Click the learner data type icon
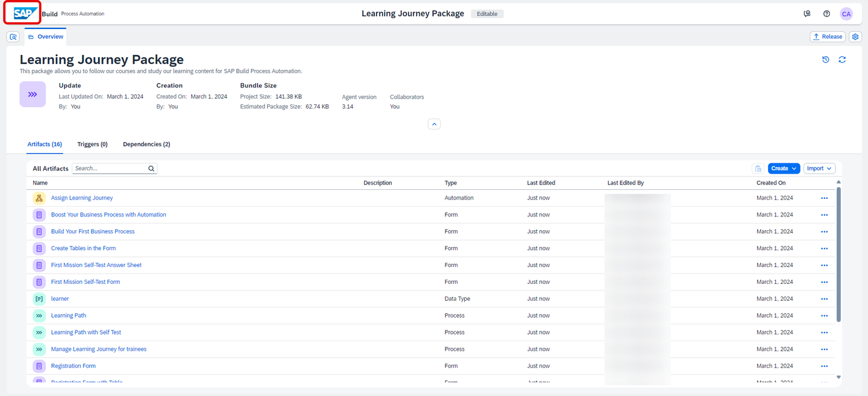This screenshot has height=396, width=868. (39, 299)
